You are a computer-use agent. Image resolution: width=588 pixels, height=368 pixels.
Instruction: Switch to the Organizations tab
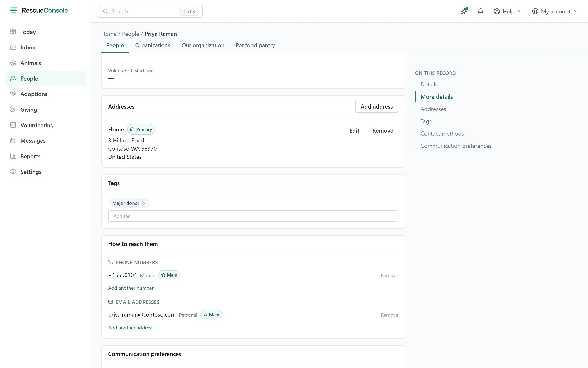[153, 45]
